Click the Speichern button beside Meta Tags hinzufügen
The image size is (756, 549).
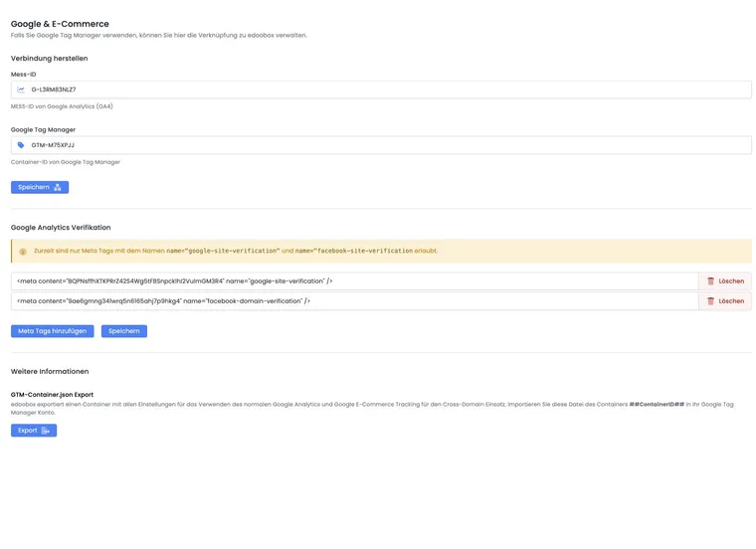[124, 331]
